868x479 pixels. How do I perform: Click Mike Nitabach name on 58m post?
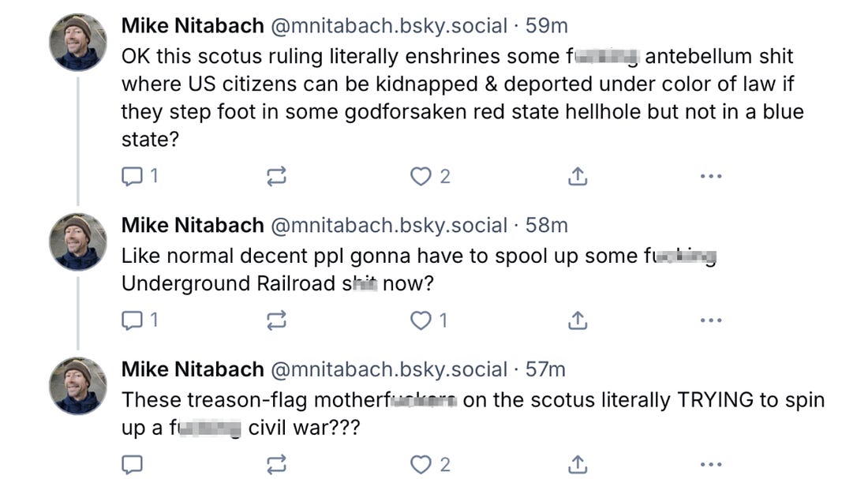point(193,226)
